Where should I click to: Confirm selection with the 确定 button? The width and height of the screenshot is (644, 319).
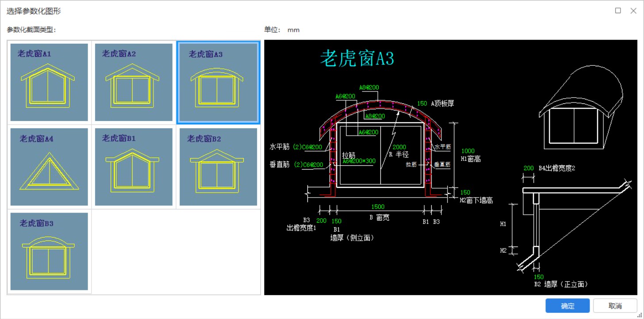[567, 306]
